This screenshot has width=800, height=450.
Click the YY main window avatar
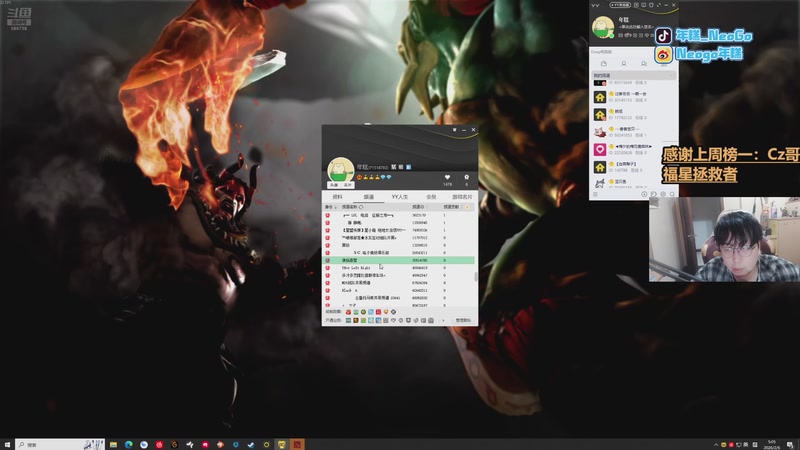point(603,27)
